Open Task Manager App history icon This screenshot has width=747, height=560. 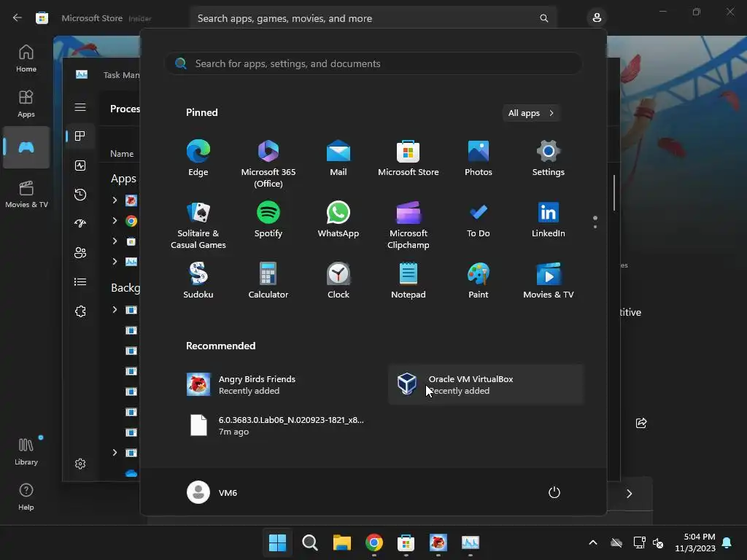[x=80, y=194]
